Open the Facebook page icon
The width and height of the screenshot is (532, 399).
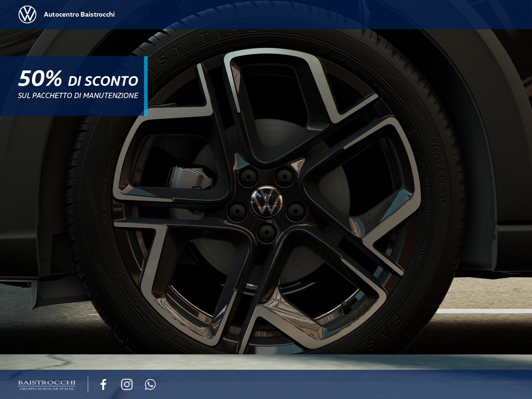(103, 384)
